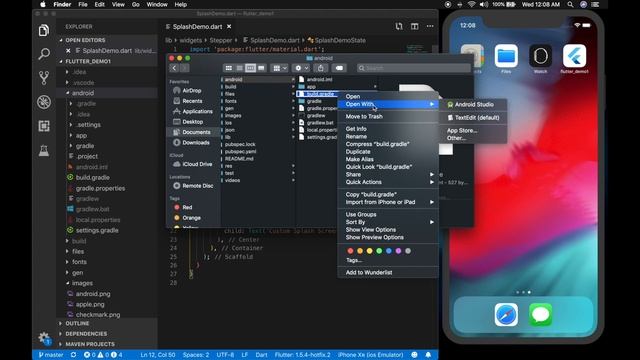
Task: Expand the MAVEN PROJECTS section
Action: 90,344
